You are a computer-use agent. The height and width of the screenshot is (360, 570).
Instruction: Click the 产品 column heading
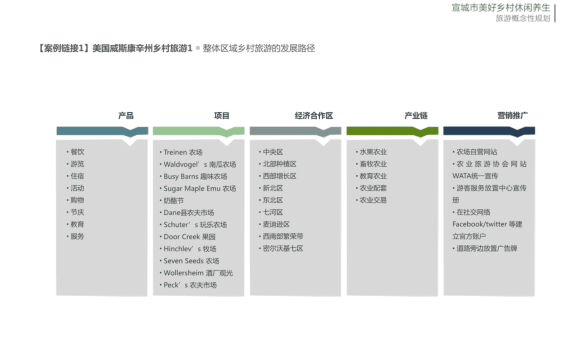click(126, 116)
